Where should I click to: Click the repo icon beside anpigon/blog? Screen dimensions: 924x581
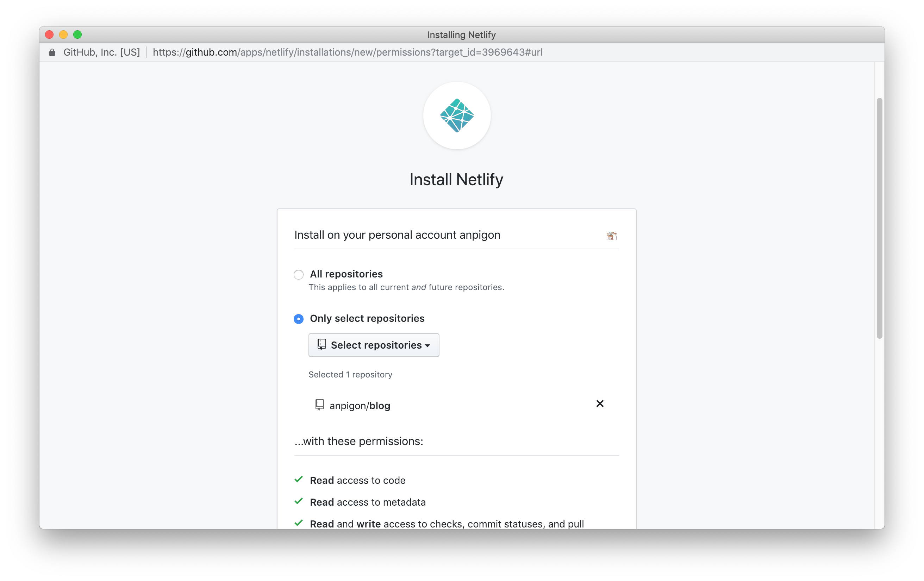coord(319,405)
